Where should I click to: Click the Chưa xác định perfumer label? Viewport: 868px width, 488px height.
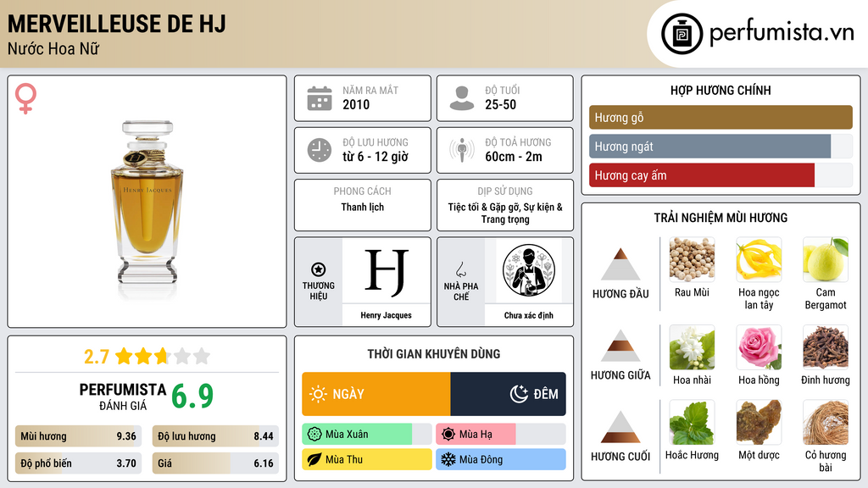tap(529, 315)
